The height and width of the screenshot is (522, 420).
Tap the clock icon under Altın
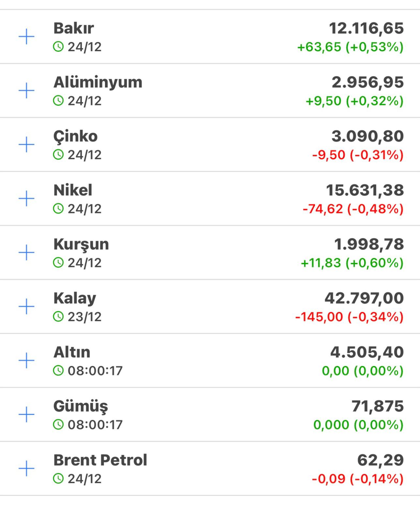click(58, 371)
